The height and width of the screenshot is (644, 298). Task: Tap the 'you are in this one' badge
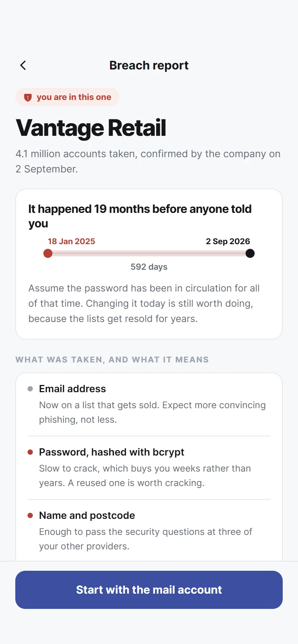tap(67, 97)
